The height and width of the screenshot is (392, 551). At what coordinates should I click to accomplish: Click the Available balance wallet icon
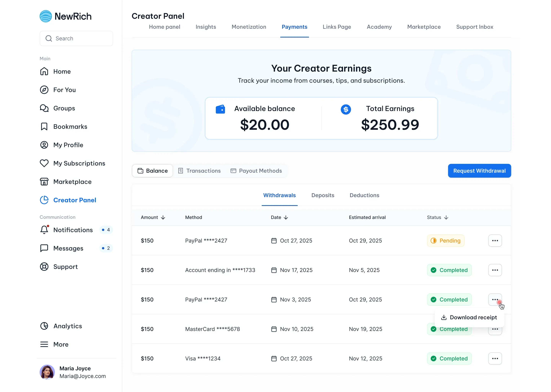point(220,109)
